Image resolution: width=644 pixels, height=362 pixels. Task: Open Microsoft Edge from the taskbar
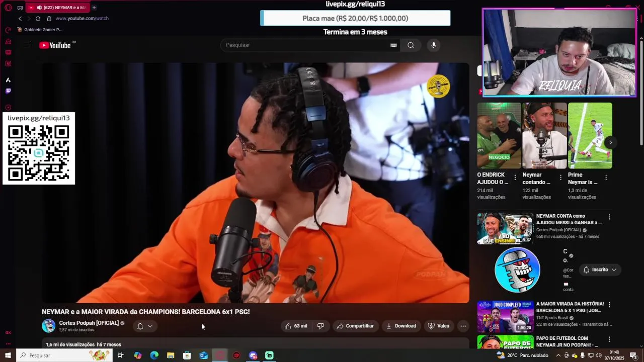154,355
